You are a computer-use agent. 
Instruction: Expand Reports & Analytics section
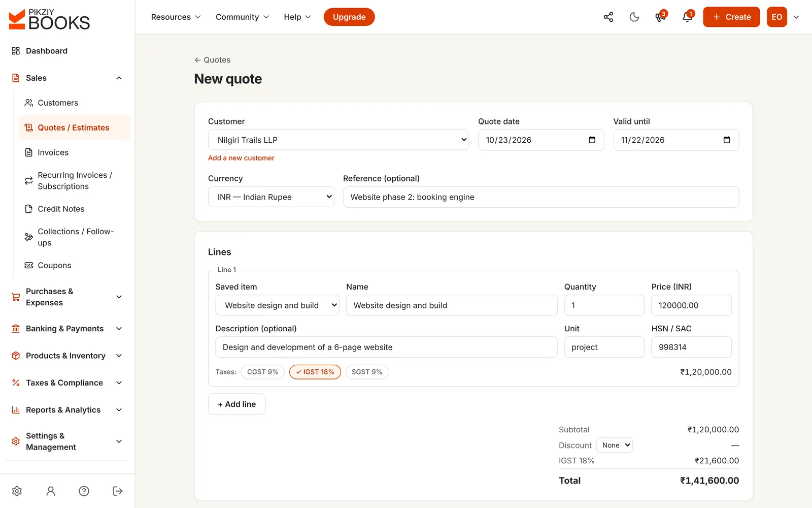pos(67,410)
